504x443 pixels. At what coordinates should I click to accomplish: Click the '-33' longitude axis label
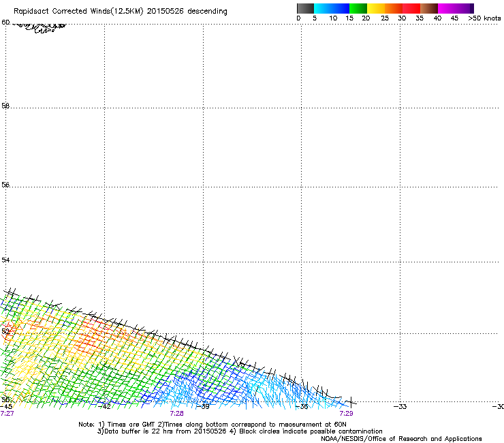[400, 407]
